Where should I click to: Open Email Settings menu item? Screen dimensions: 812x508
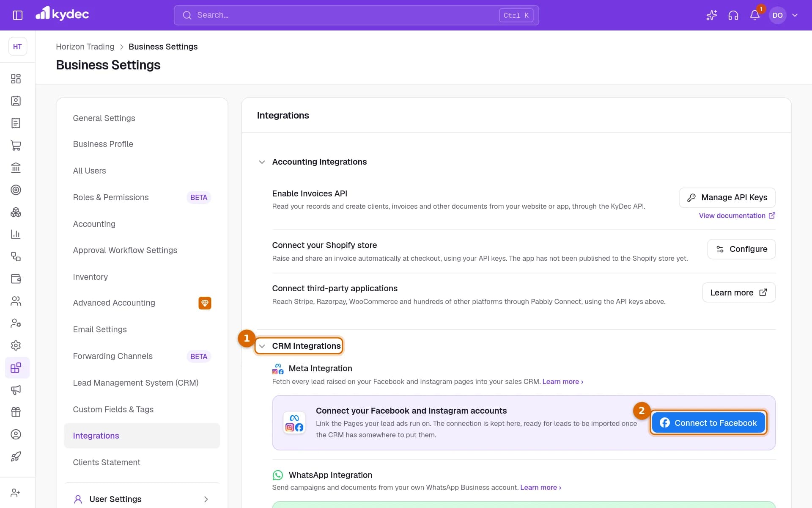click(142, 330)
